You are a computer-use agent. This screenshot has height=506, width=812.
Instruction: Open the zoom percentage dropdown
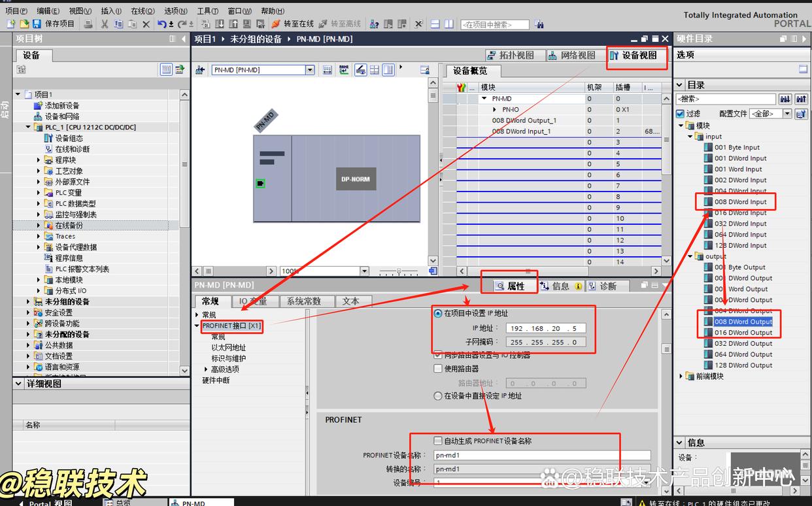(365, 271)
